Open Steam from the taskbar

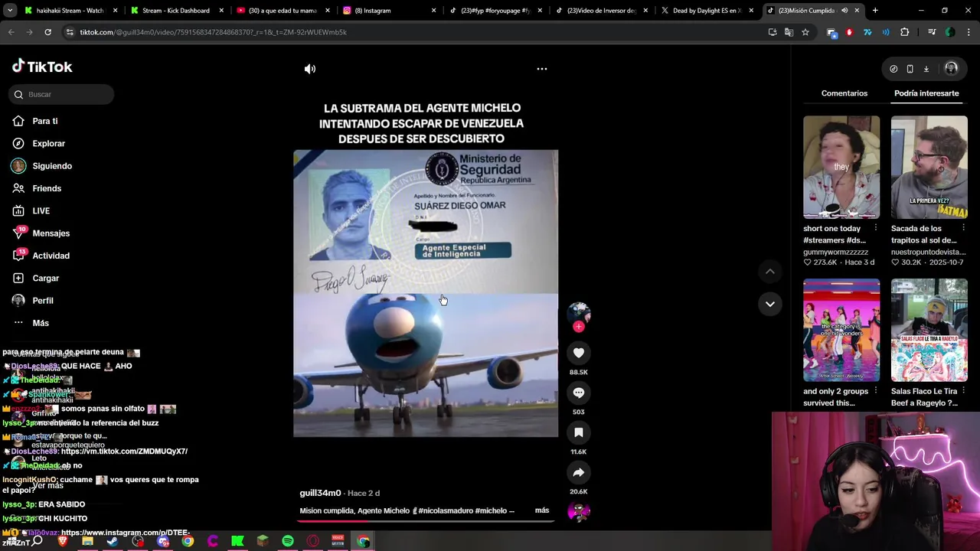point(113,541)
